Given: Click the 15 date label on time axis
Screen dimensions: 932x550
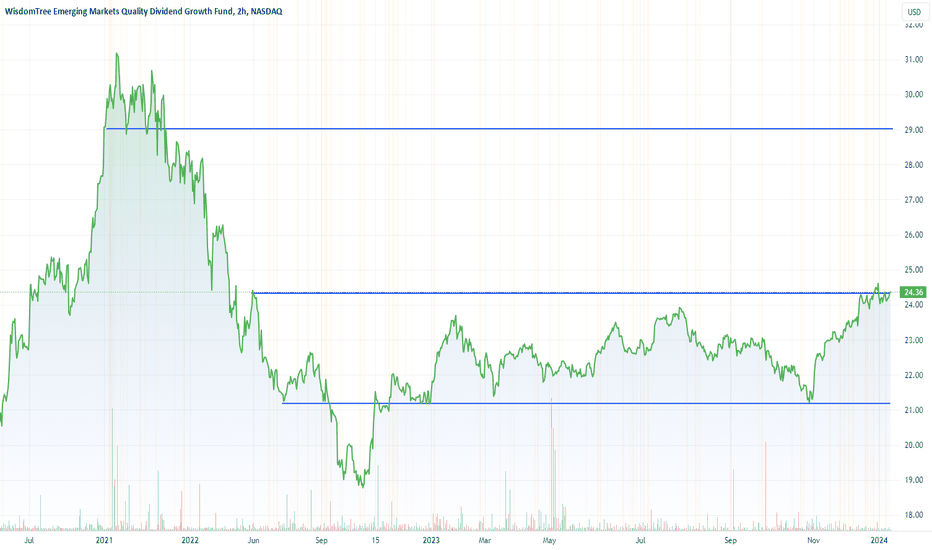Looking at the screenshot, I should point(375,540).
